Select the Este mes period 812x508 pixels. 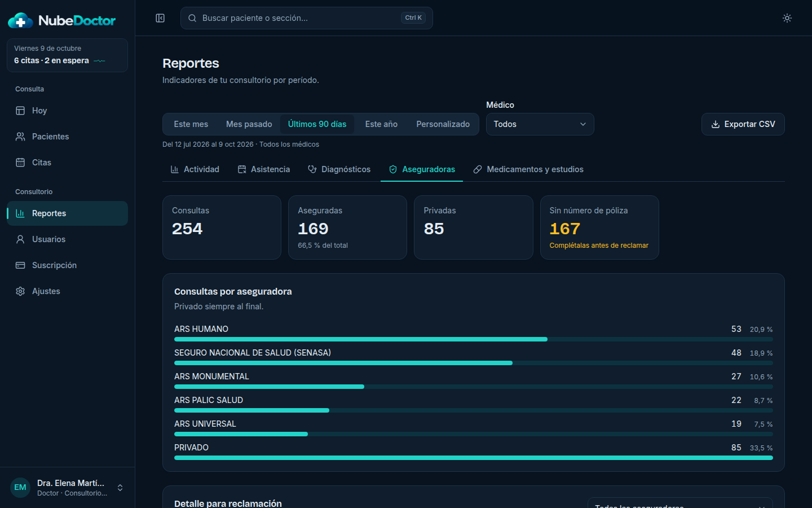pos(191,124)
